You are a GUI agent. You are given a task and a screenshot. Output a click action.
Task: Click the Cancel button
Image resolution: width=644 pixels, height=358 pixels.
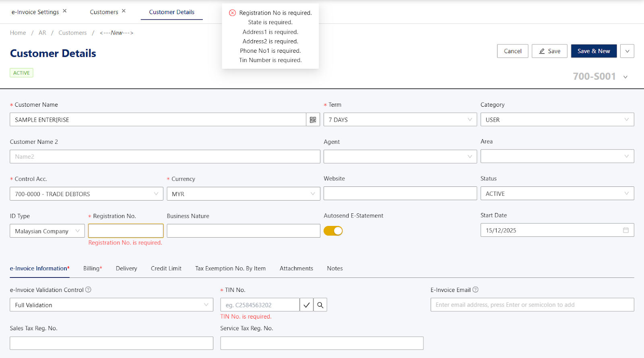(x=512, y=51)
